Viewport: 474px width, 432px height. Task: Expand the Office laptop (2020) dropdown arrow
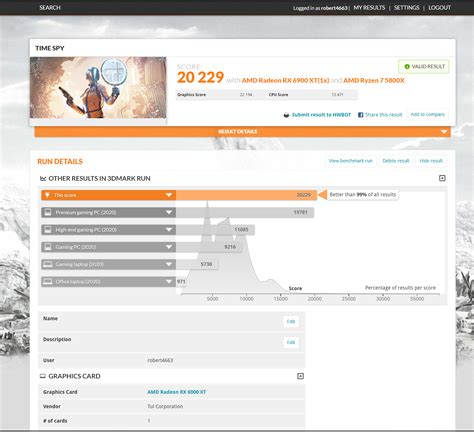coord(169,282)
